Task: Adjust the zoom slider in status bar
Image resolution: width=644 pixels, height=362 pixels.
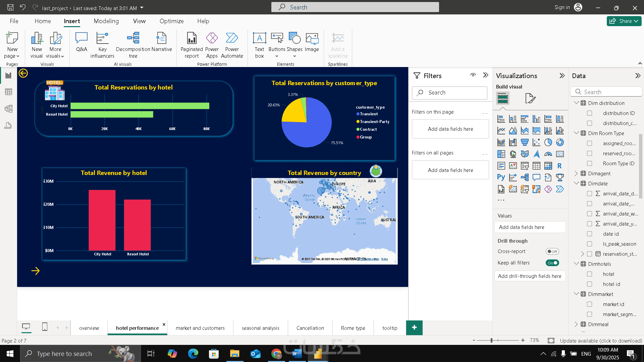Action: tap(491, 340)
